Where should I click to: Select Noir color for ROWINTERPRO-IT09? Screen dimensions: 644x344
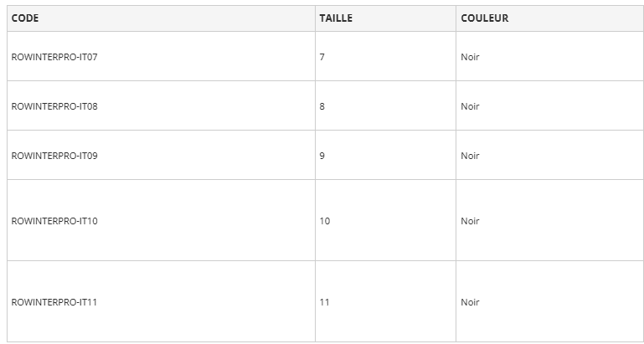click(470, 156)
